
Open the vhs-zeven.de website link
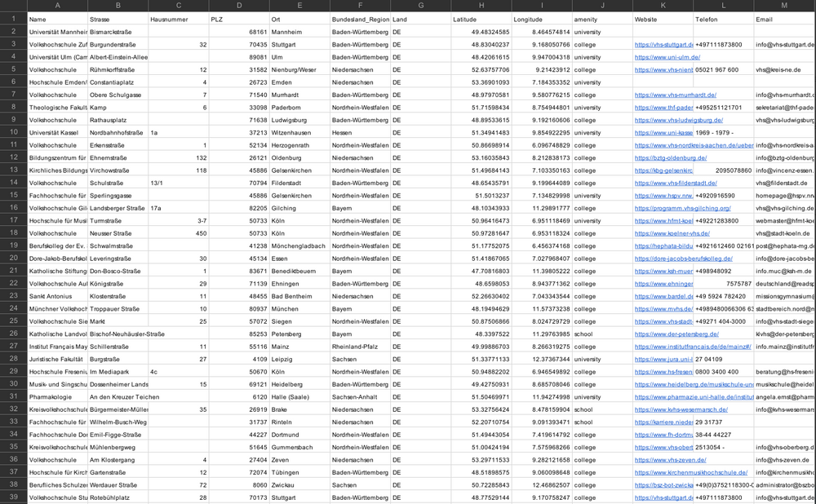[670, 460]
